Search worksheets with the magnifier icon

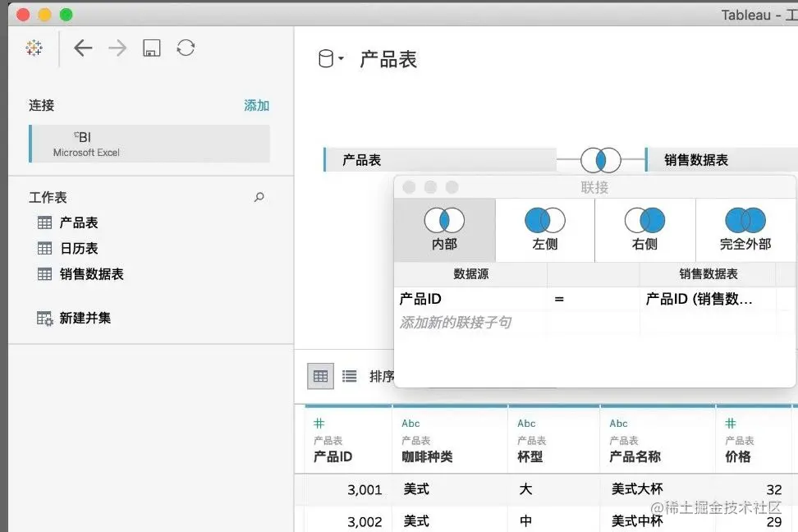(259, 197)
